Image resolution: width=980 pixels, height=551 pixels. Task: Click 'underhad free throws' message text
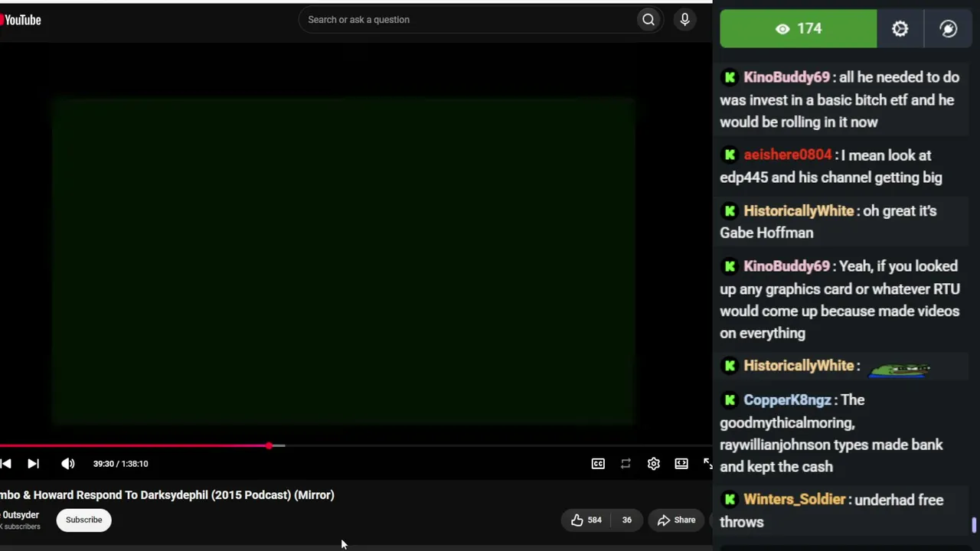(x=831, y=511)
